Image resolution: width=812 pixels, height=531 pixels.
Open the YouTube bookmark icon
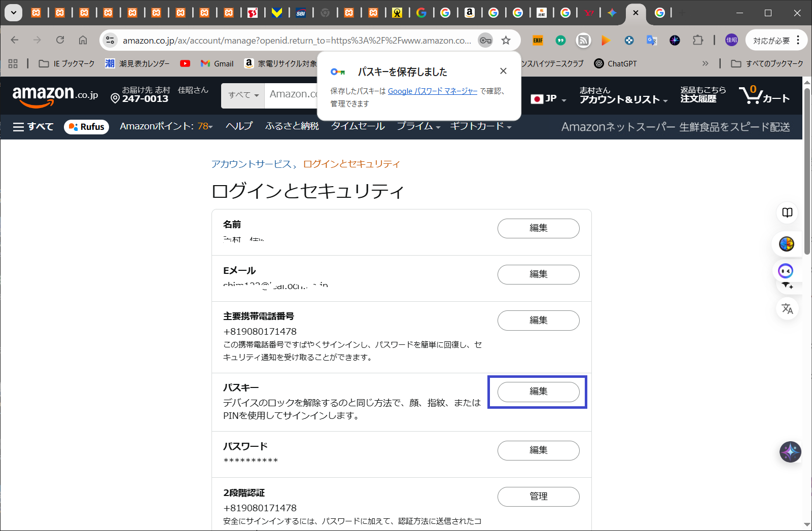point(185,63)
